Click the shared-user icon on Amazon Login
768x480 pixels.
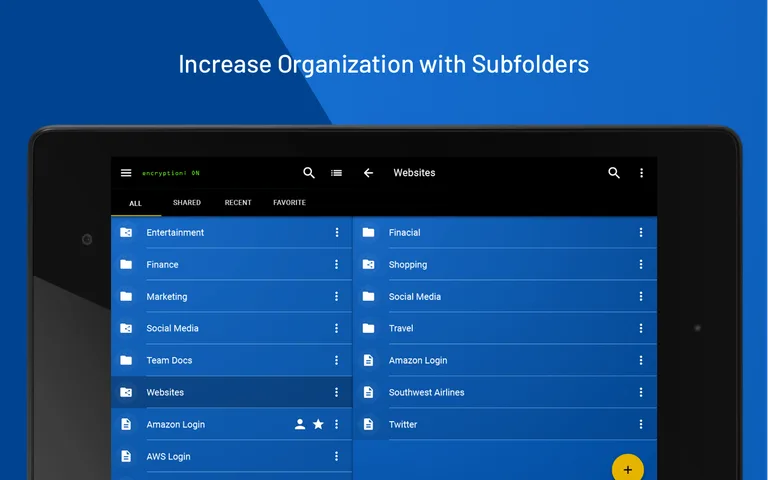[x=299, y=424]
